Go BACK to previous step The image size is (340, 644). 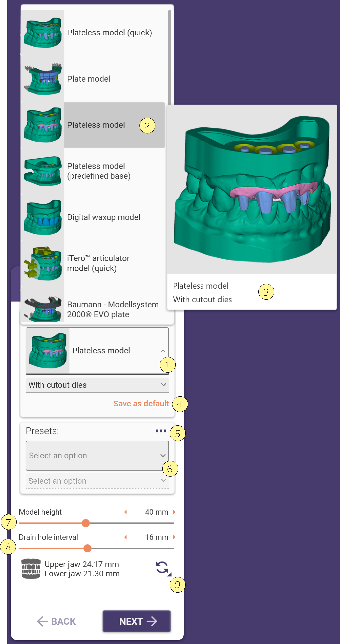click(x=56, y=621)
